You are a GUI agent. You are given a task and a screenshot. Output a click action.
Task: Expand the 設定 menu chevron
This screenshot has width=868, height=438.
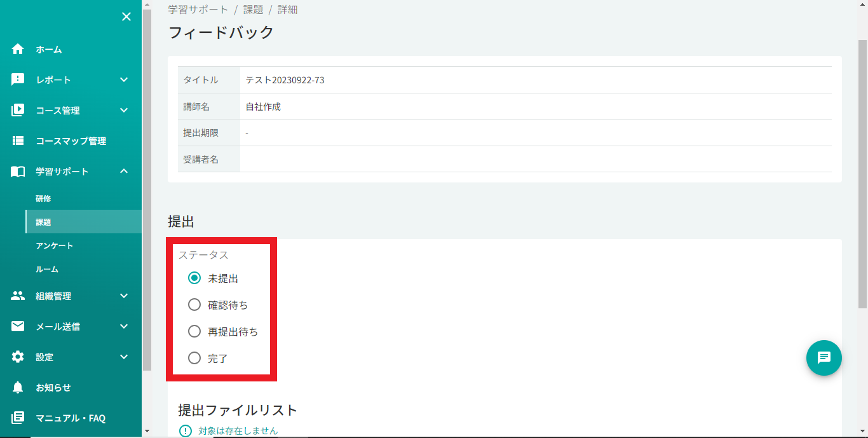point(124,357)
